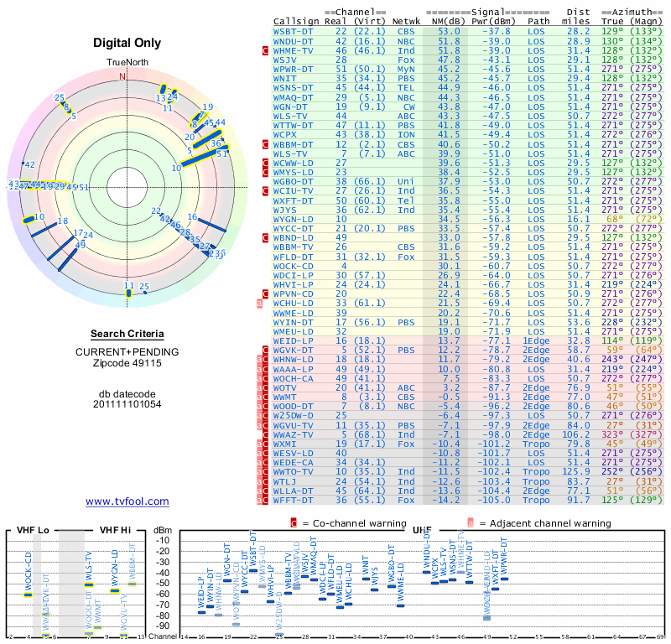This screenshot has height=644, width=671.
Task: Open the WJYS callsign link
Action: click(285, 210)
